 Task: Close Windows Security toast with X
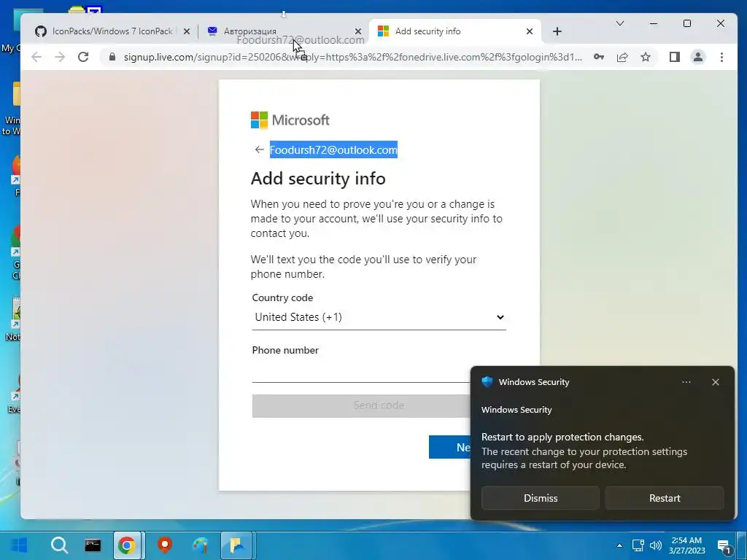click(x=715, y=382)
